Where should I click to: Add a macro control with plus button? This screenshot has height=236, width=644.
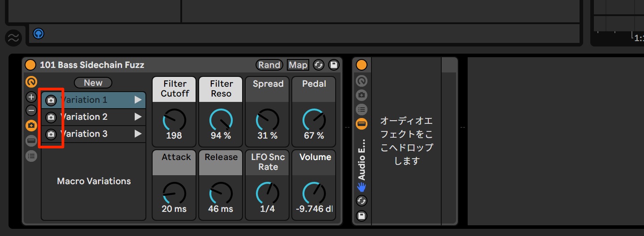point(31,97)
